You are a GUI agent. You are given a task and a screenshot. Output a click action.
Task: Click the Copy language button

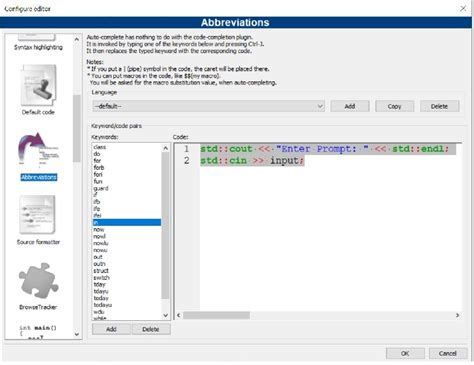coord(394,106)
